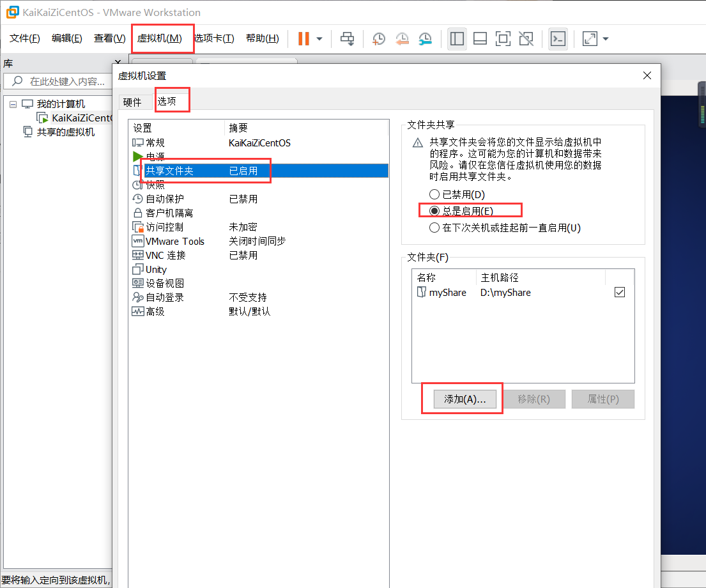Select 高级 settings row

(258, 311)
